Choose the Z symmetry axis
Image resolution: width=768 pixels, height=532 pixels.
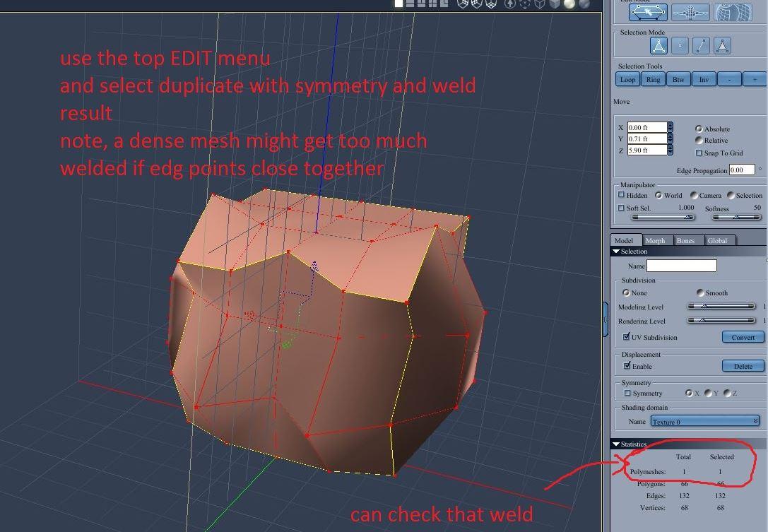(727, 393)
